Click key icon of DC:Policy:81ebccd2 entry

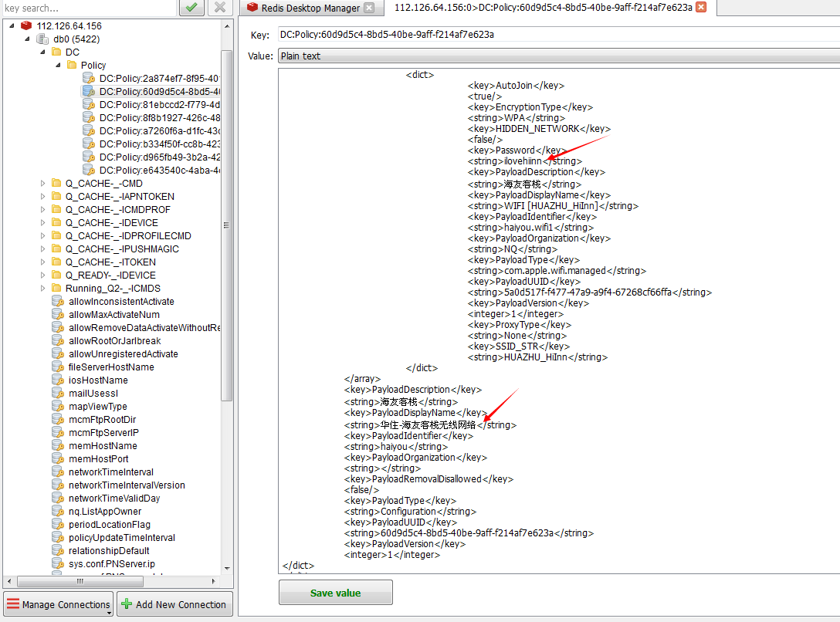(x=88, y=104)
